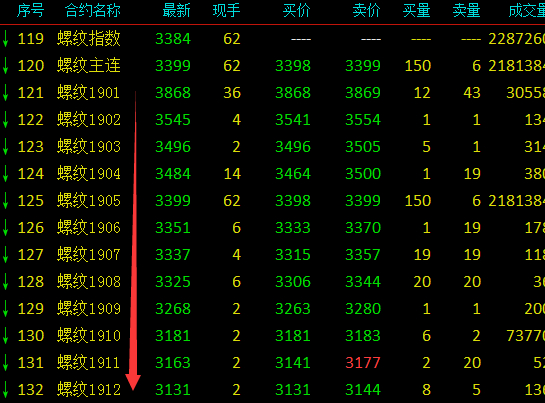Select the 螺纹指数 contract row
Screen dimensions: 545x403
272,39
